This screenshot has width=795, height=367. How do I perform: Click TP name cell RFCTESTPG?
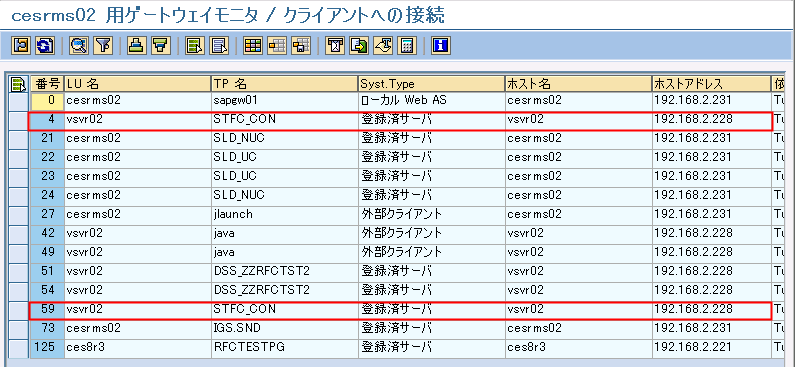click(x=284, y=347)
